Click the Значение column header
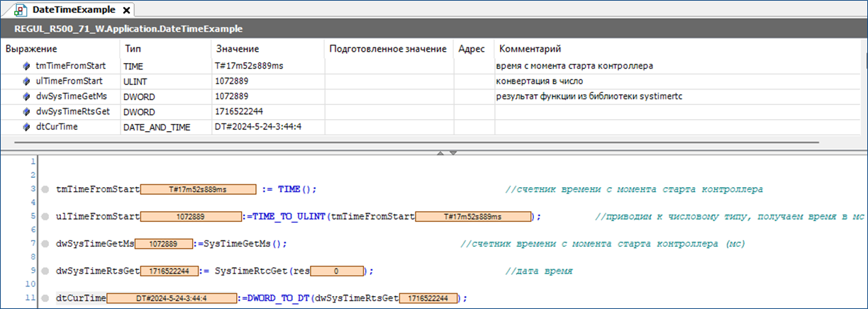This screenshot has width=868, height=309. 237,49
